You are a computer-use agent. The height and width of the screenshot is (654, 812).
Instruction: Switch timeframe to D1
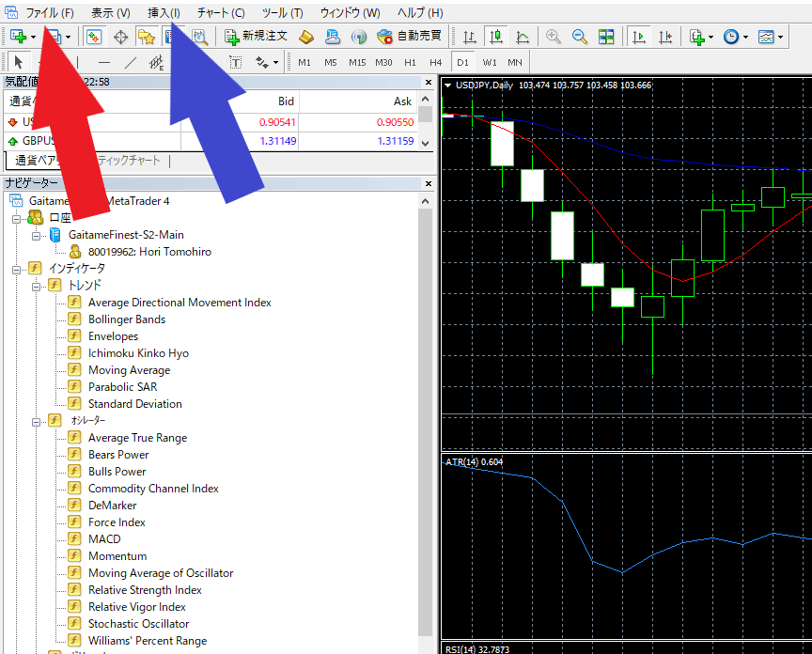pyautogui.click(x=462, y=63)
